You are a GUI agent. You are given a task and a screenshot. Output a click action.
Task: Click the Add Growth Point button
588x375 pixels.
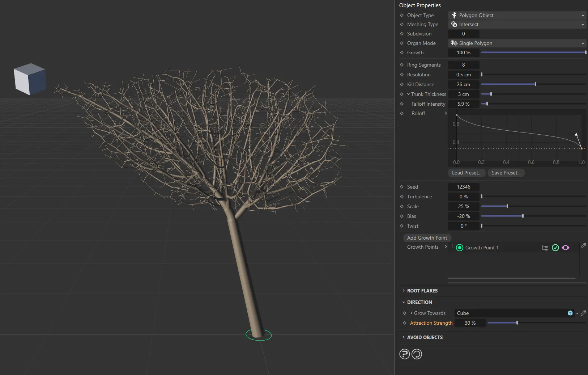click(x=427, y=238)
